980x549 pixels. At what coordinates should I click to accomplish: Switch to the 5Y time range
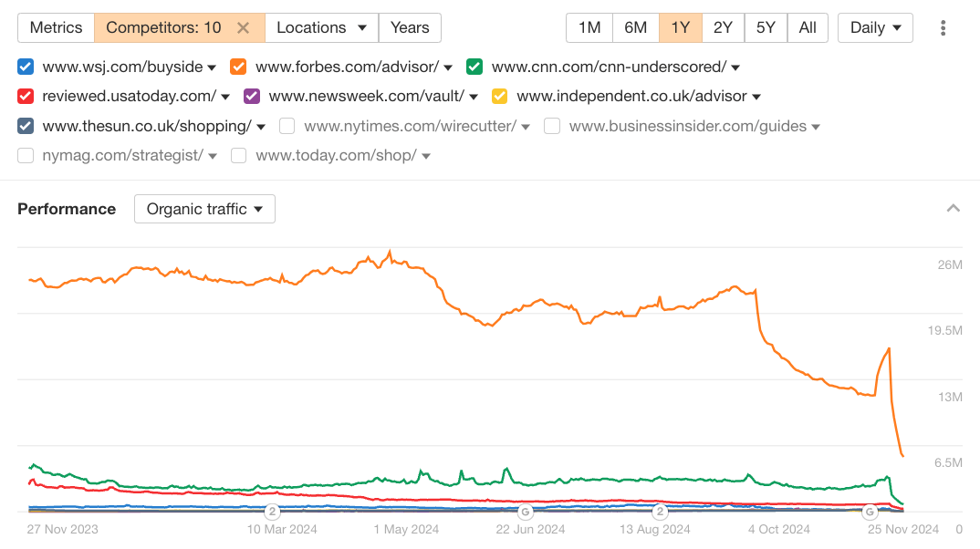point(766,27)
